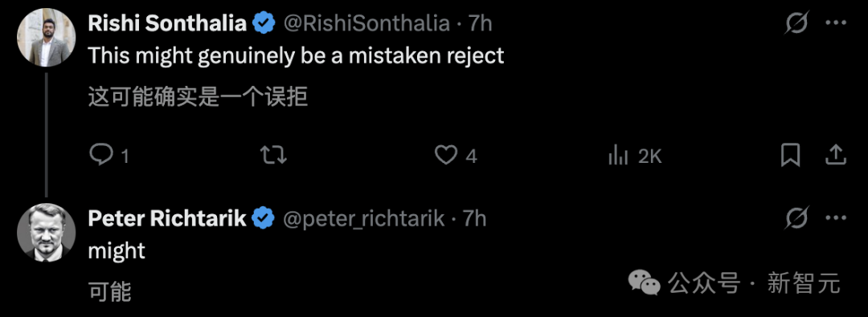This screenshot has width=868, height=317.
Task: Open Rishi Sonthalia's profile picture
Action: point(47,39)
